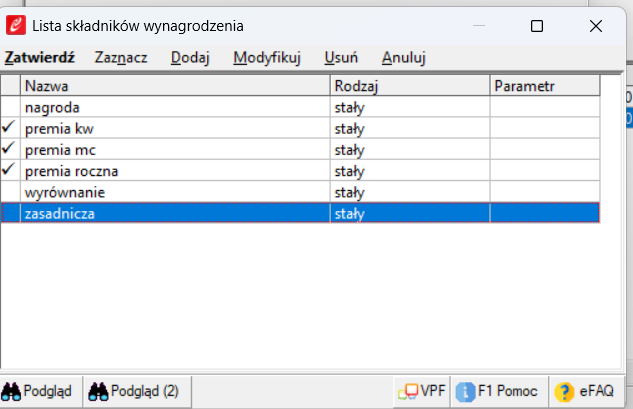Click the red application icon in title bar
Image resolution: width=633 pixels, height=409 pixels.
click(x=16, y=26)
